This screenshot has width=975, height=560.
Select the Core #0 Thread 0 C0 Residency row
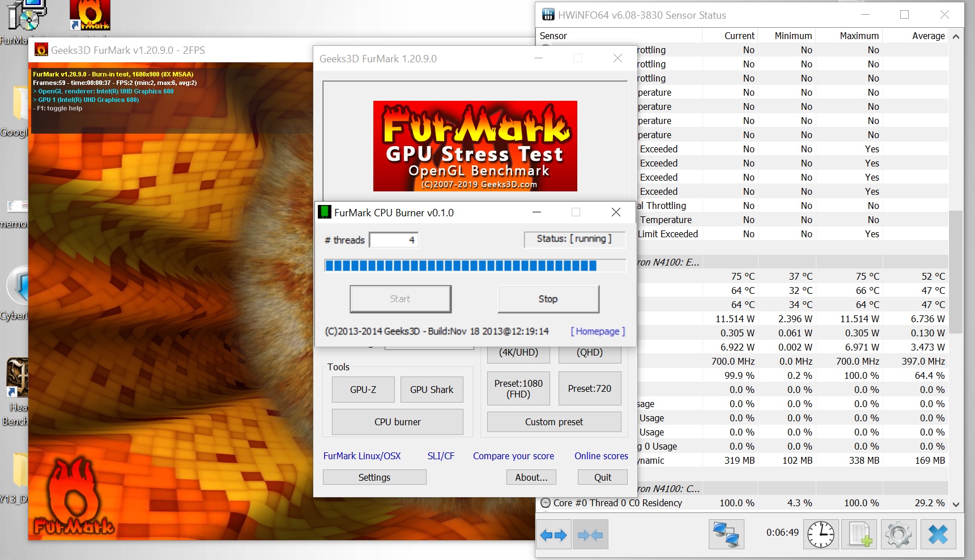tap(743, 503)
